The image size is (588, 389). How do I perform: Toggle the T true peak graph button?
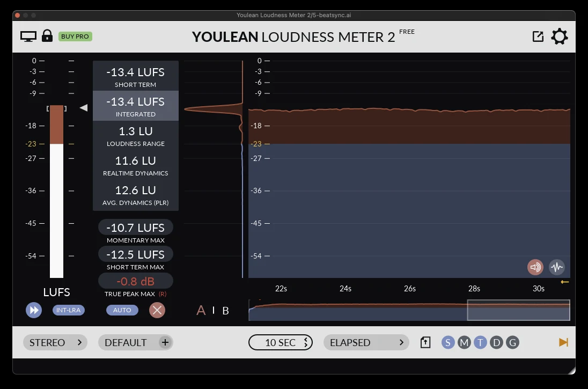[480, 342]
